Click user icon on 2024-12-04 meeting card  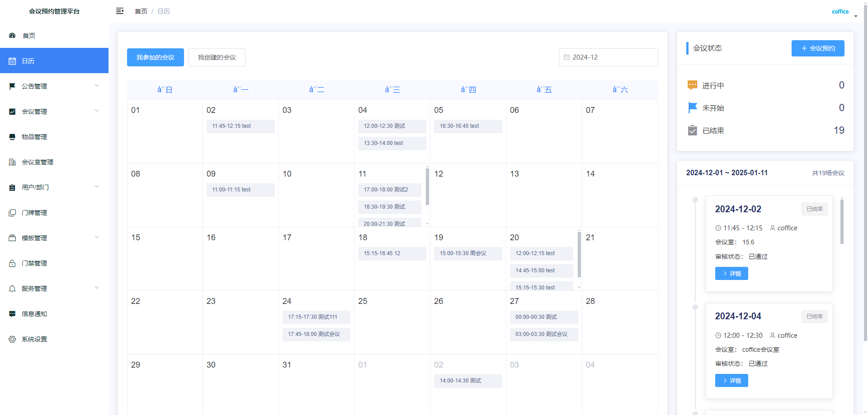point(773,336)
